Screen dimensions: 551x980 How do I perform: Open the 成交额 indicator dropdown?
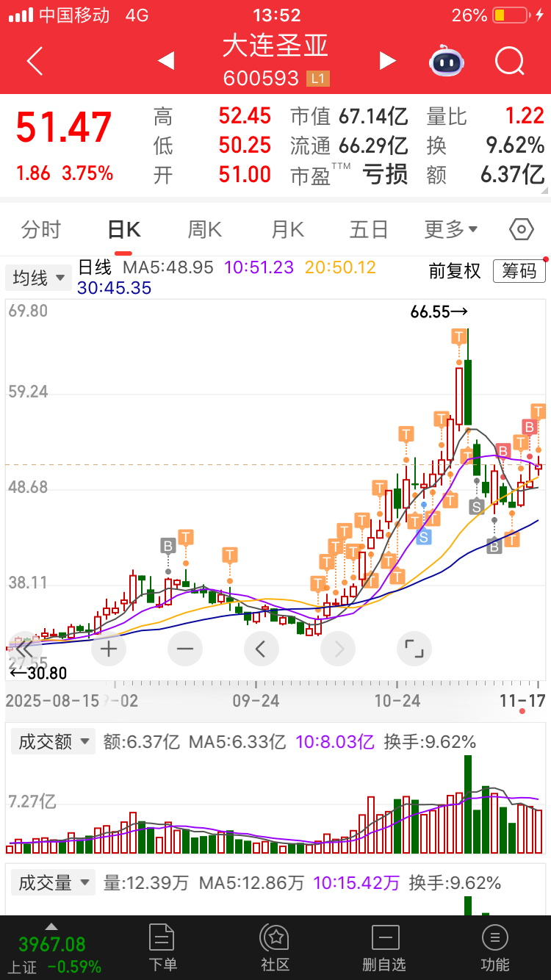(53, 741)
